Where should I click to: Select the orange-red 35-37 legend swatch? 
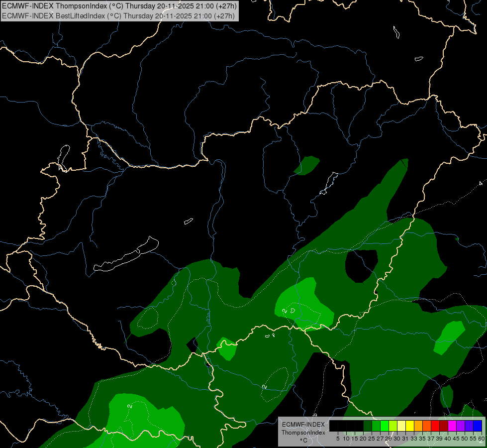pyautogui.click(x=427, y=426)
